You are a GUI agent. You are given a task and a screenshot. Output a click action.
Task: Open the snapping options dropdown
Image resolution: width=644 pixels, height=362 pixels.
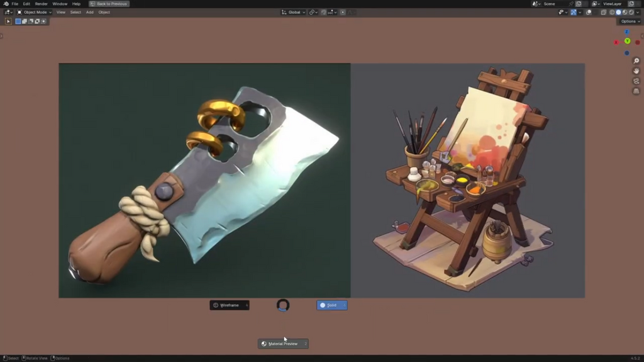click(x=332, y=13)
